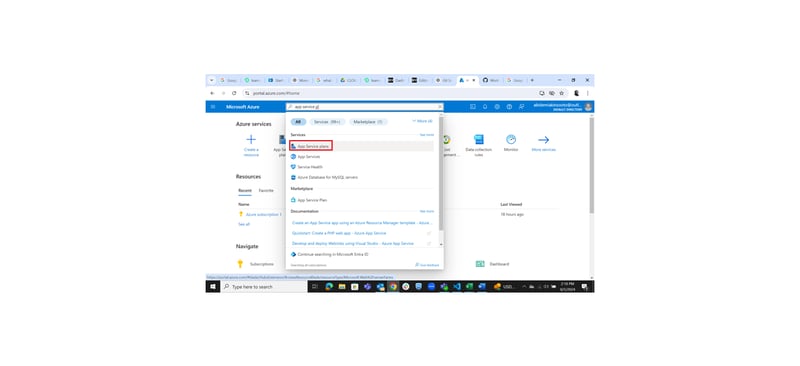Click the browser address bar

tap(393, 93)
